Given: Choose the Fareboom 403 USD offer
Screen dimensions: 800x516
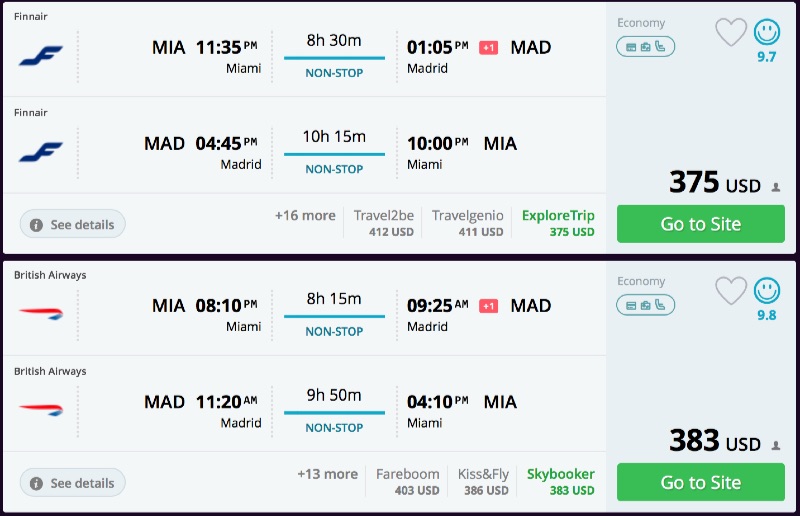Looking at the screenshot, I should (x=407, y=482).
